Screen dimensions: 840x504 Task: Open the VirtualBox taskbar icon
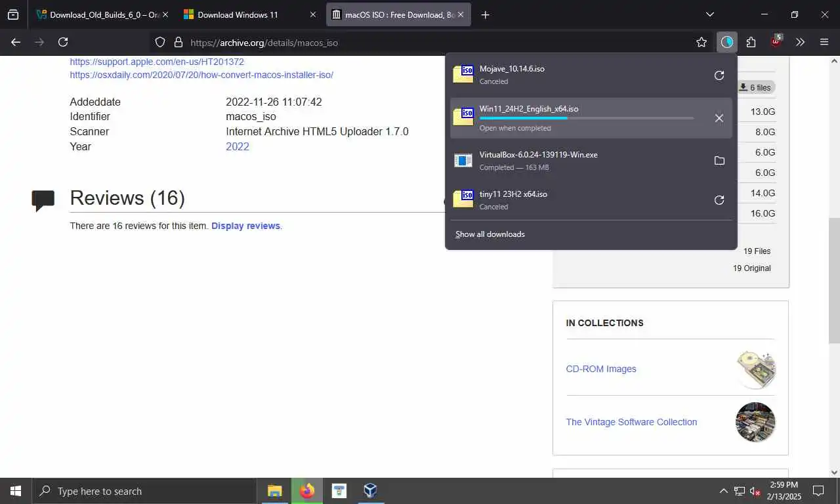pyautogui.click(x=371, y=491)
